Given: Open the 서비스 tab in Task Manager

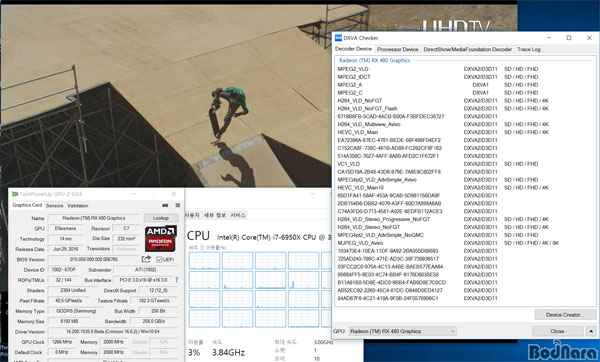Looking at the screenshot, I should click(x=238, y=215).
